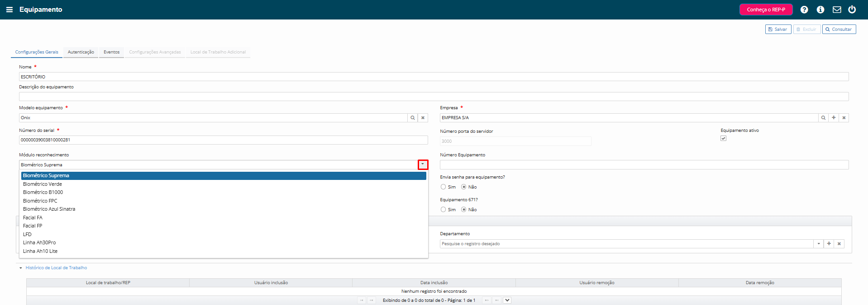Screen dimensions: 868x305
Task: Choose LFD option
Action: click(x=224, y=234)
